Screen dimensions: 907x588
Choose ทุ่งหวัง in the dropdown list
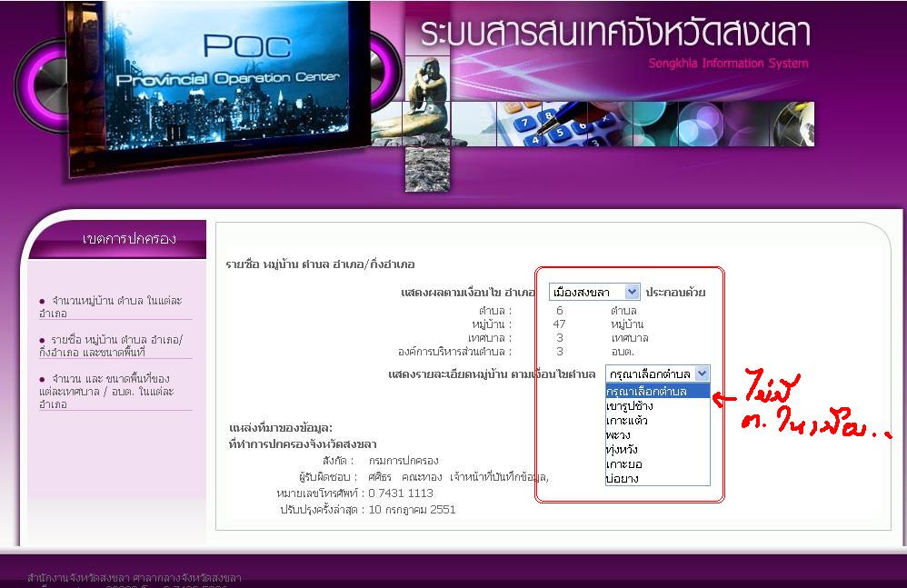coord(658,449)
